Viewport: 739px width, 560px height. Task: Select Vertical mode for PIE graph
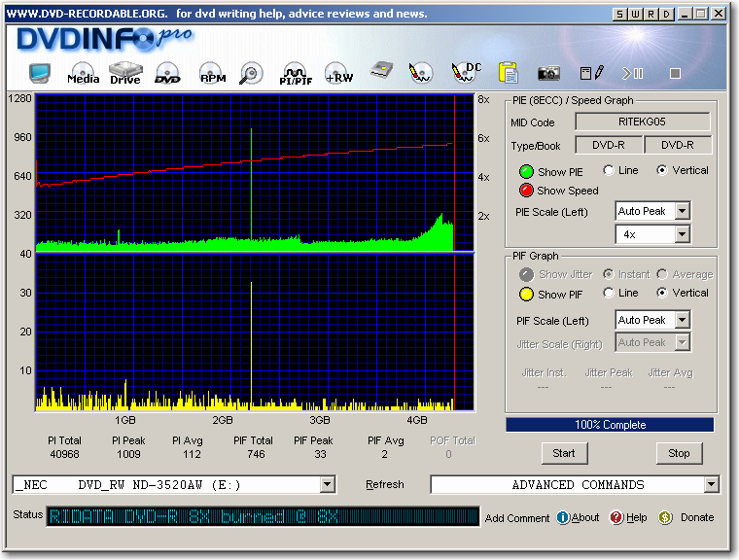click(662, 170)
